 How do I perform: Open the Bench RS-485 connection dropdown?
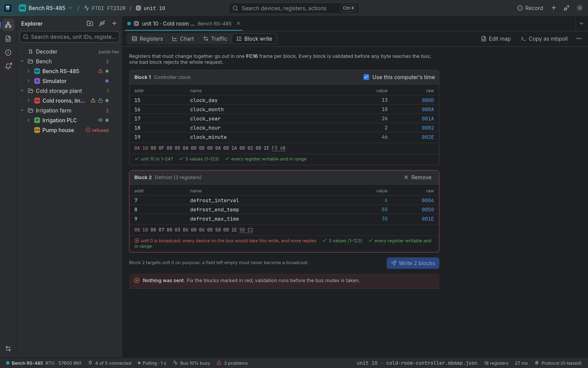point(46,8)
